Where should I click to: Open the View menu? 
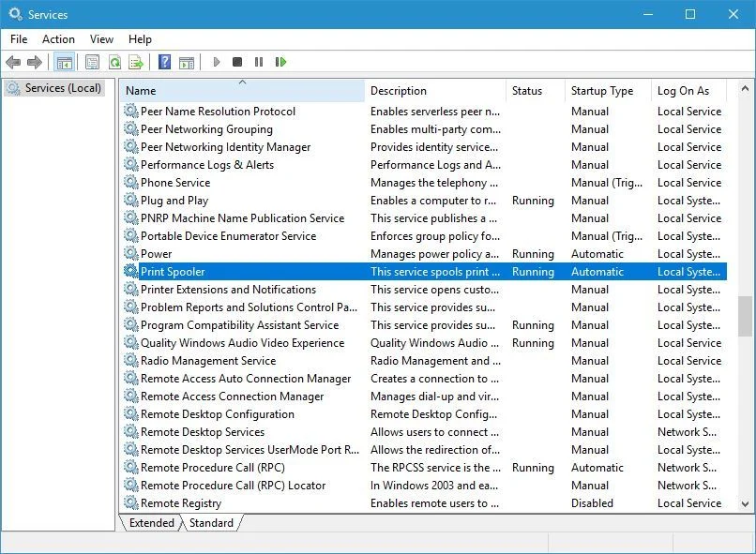pyautogui.click(x=101, y=39)
